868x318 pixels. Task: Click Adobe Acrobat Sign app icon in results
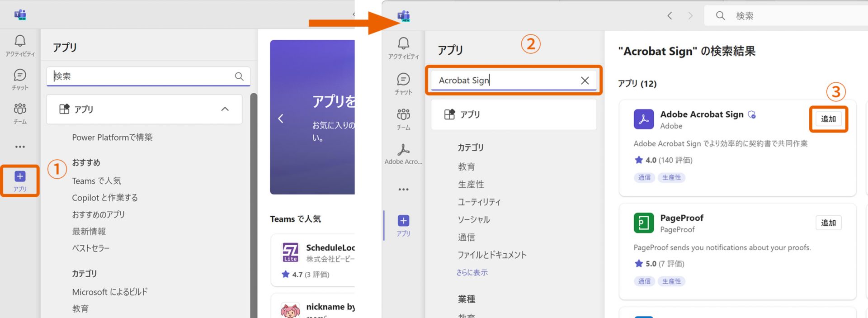click(644, 119)
